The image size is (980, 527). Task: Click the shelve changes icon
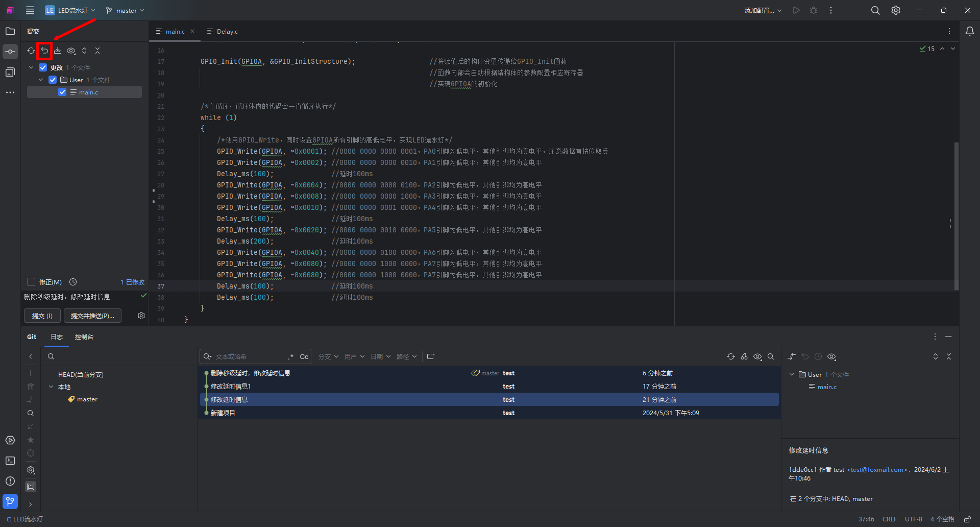(x=58, y=51)
